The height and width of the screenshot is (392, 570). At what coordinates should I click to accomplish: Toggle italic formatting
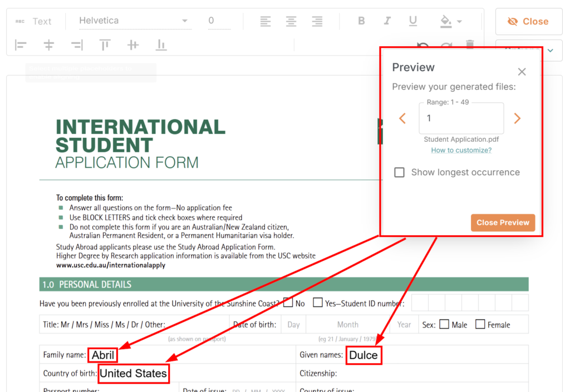[387, 21]
